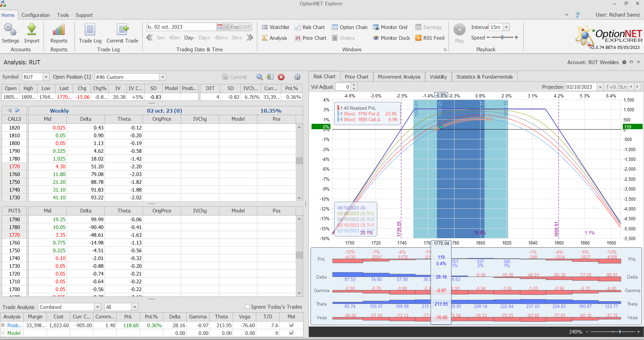Image resolution: width=644 pixels, height=340 pixels.
Task: Click the zoom-in plus beside 240% slider
Action: pos(638,332)
